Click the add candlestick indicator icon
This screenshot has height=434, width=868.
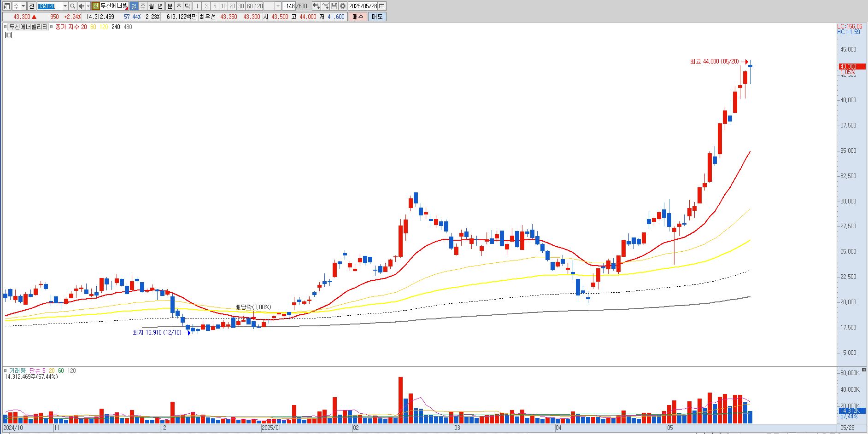coord(316,6)
